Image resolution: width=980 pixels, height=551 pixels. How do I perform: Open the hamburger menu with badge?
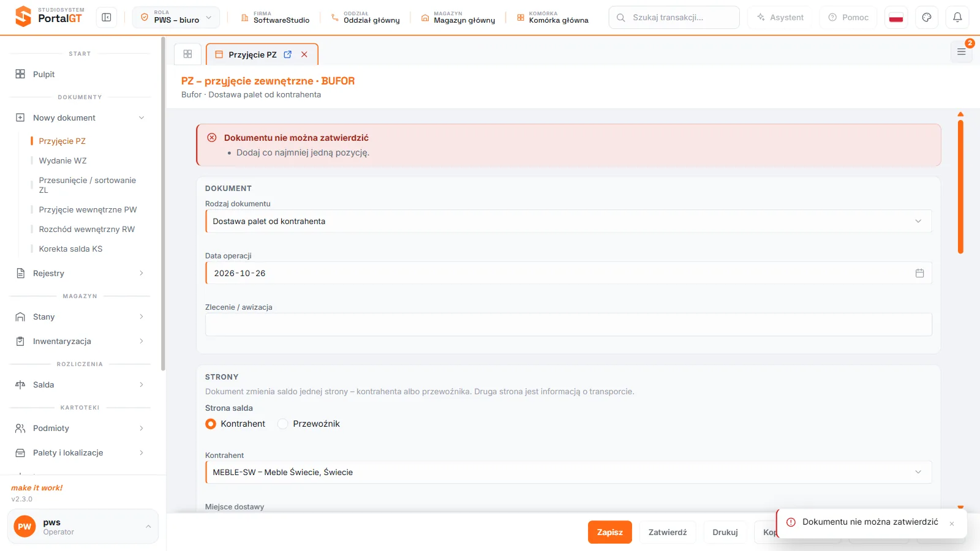(x=962, y=52)
